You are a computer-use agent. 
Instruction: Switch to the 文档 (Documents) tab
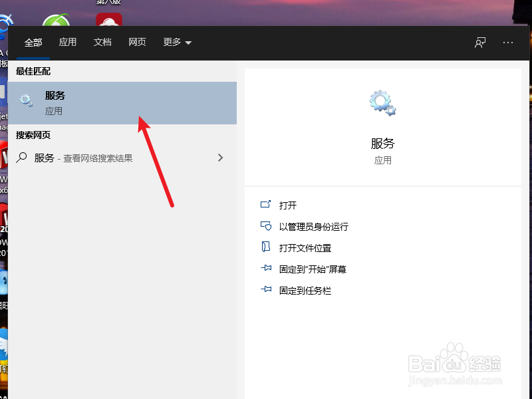pyautogui.click(x=102, y=42)
